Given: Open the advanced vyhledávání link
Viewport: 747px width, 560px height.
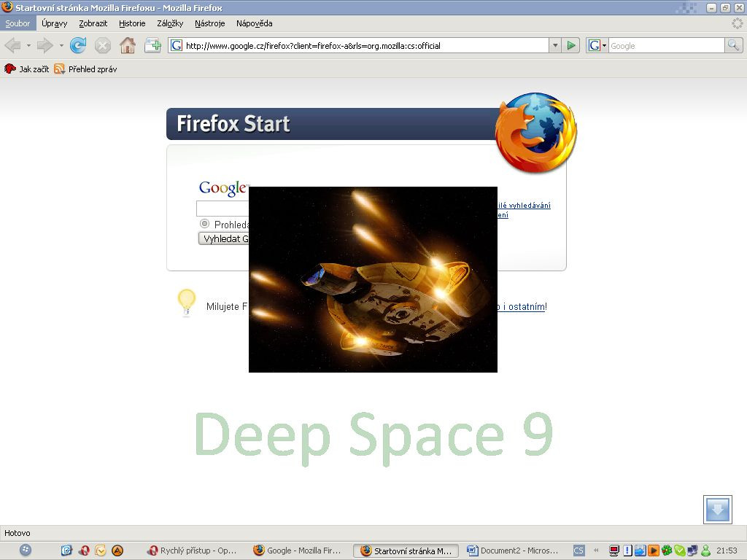Looking at the screenshot, I should [x=524, y=205].
